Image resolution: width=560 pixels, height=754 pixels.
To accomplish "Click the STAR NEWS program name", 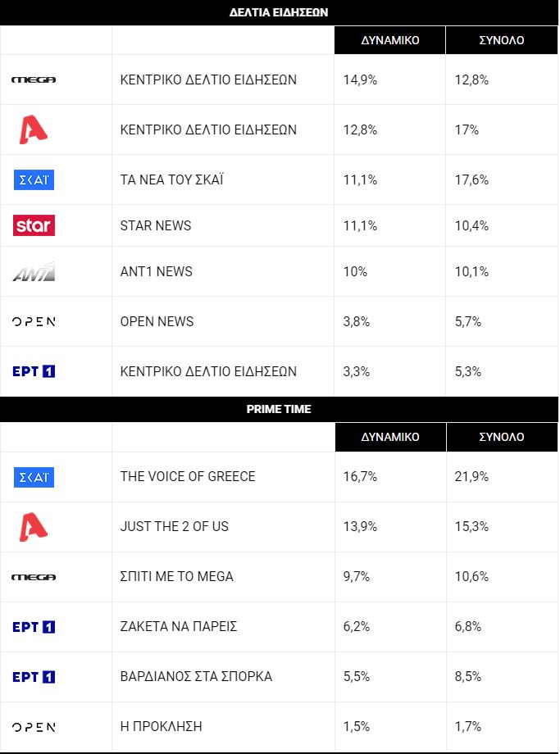I will pos(156,225).
